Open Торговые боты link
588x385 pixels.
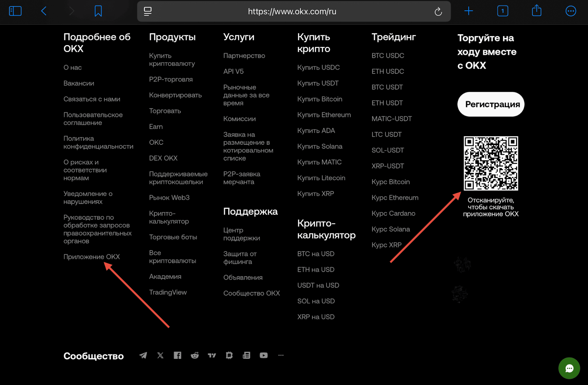[x=173, y=237]
